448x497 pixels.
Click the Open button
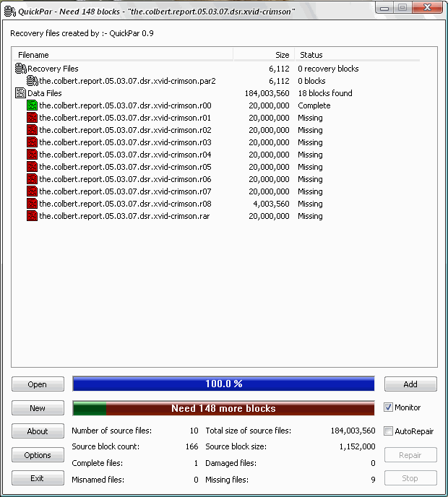click(x=38, y=384)
